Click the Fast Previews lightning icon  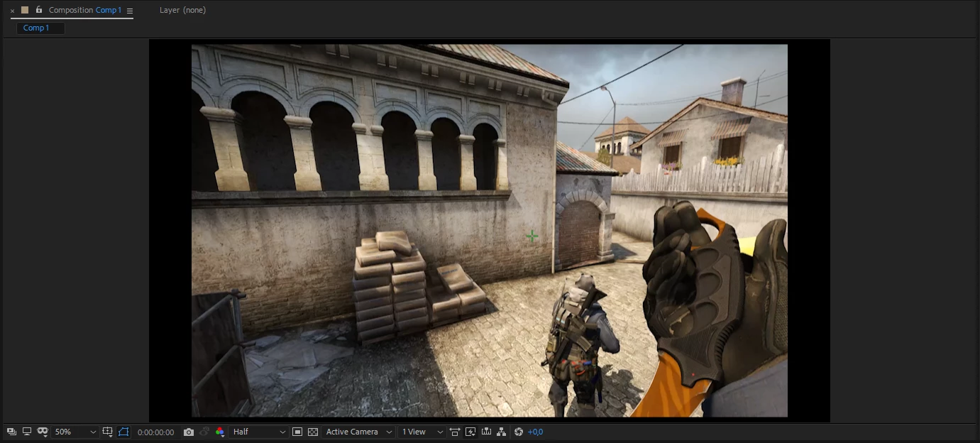470,432
